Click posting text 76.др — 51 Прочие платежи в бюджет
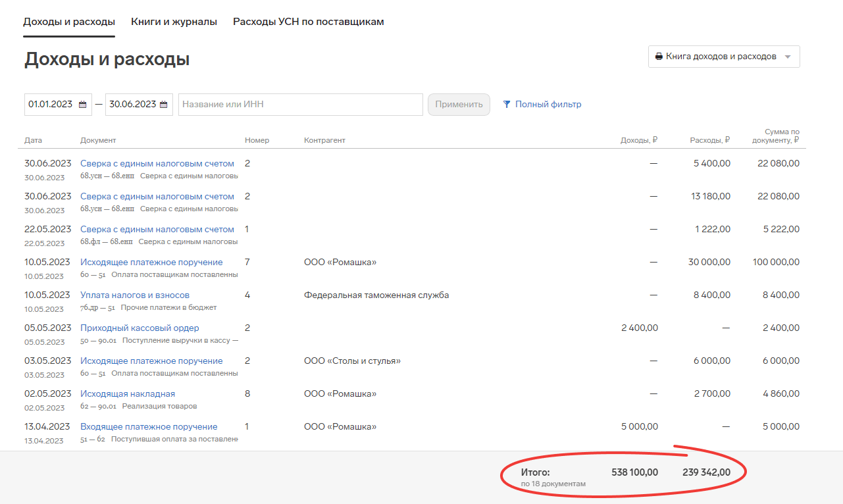Viewport: 843px width, 504px height. click(148, 307)
